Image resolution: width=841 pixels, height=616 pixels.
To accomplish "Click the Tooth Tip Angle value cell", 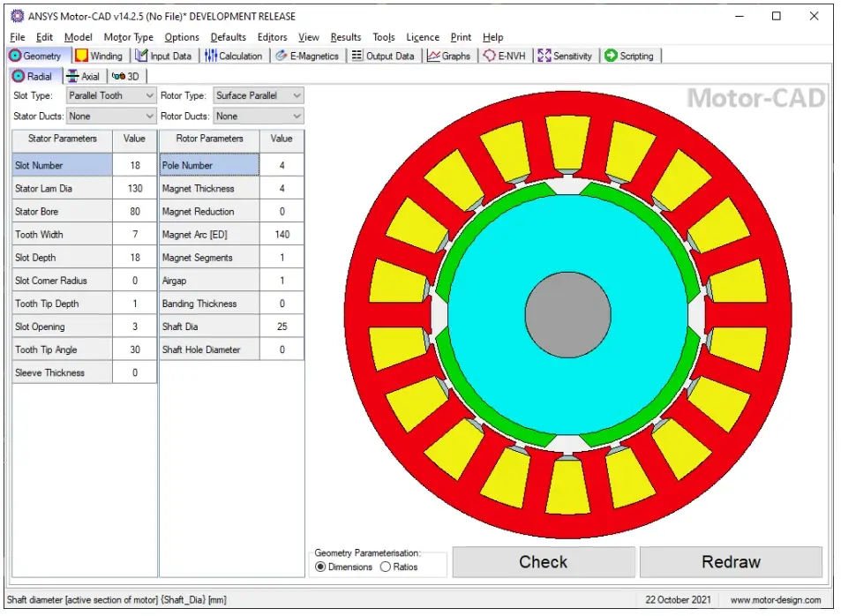I will (135, 349).
